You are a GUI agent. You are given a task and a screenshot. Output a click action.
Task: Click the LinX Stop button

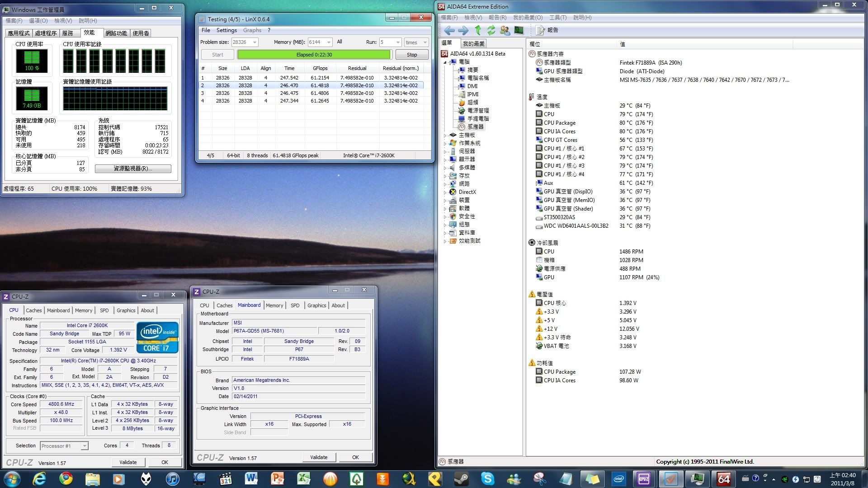click(x=412, y=55)
